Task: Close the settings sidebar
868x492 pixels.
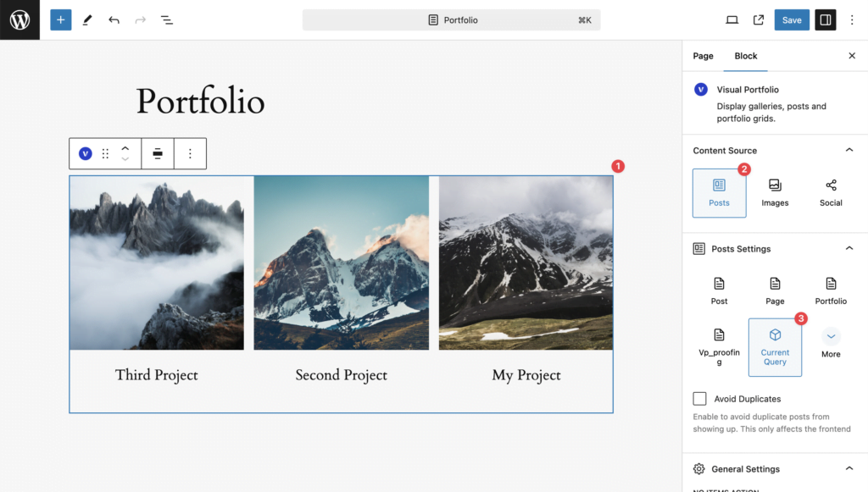Action: pos(852,56)
